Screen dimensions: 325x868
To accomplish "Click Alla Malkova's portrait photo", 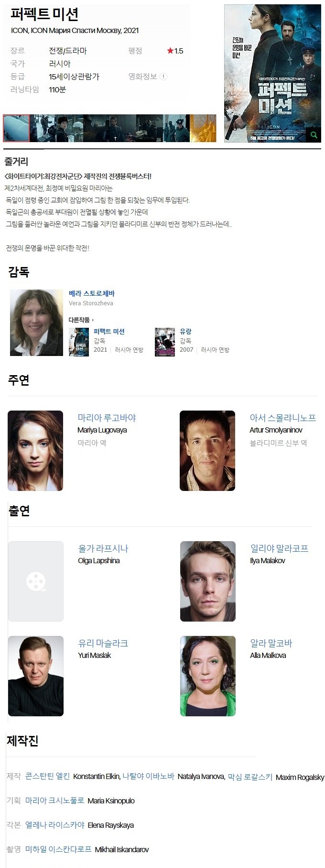I will (x=208, y=676).
